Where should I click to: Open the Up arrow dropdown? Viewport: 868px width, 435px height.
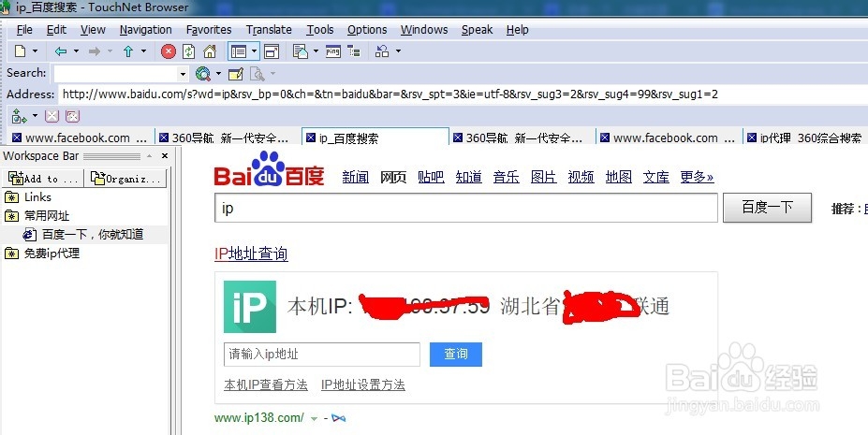143,51
